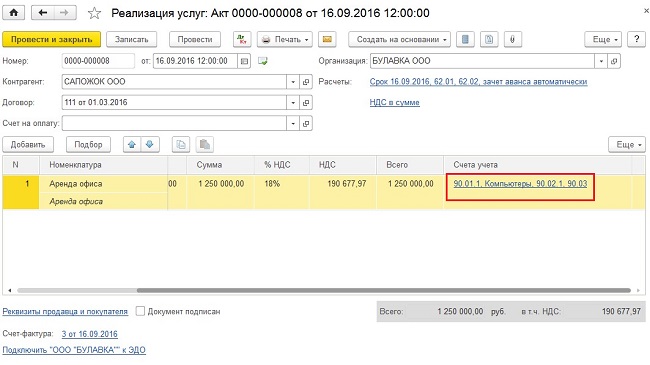Screen dimensions: 650x365
Task: Select the 18% VAT rate cell
Action: click(281, 184)
